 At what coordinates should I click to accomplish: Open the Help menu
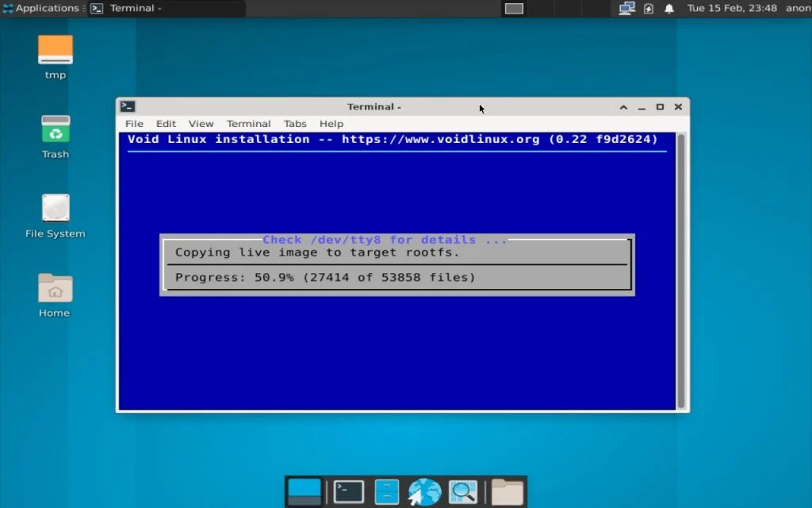[x=331, y=124]
